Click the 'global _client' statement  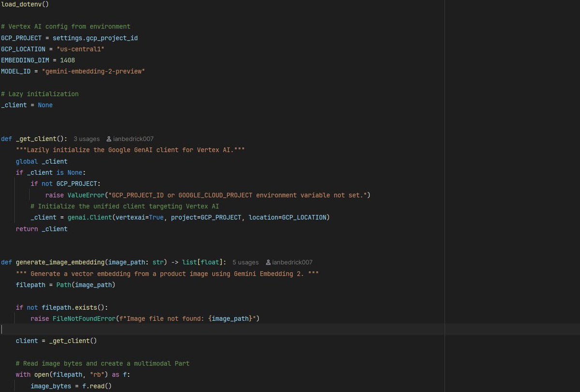click(42, 161)
